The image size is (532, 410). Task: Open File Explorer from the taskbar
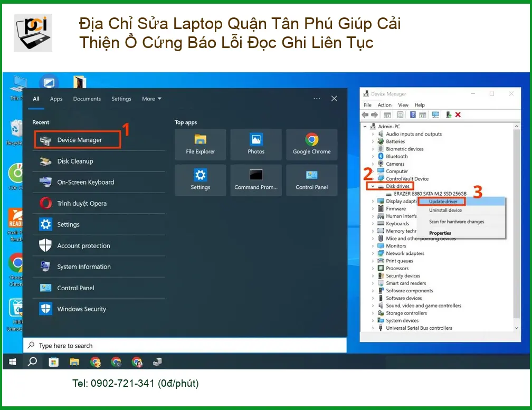pos(74,362)
